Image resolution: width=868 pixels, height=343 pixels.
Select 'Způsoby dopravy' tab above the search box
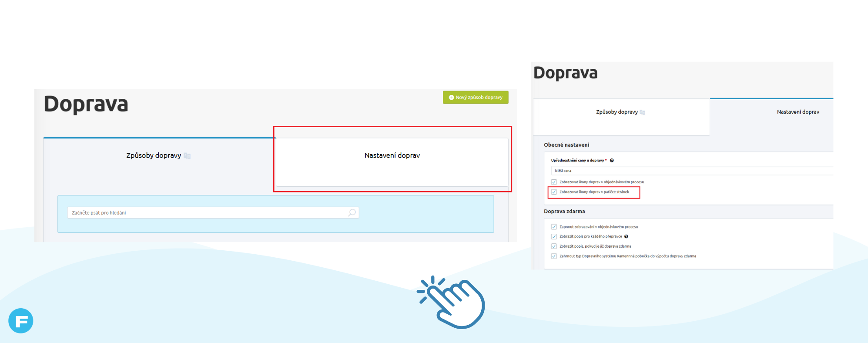click(154, 156)
